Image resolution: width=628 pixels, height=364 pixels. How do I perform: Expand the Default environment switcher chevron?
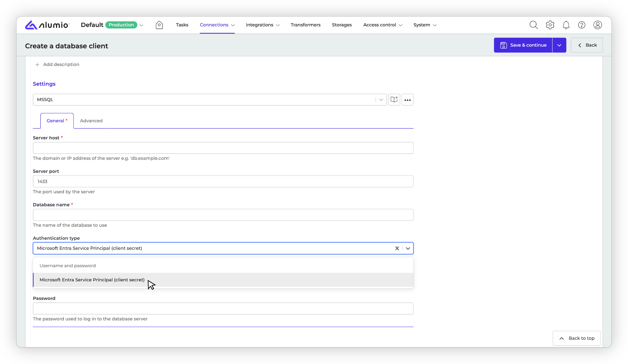(x=141, y=25)
